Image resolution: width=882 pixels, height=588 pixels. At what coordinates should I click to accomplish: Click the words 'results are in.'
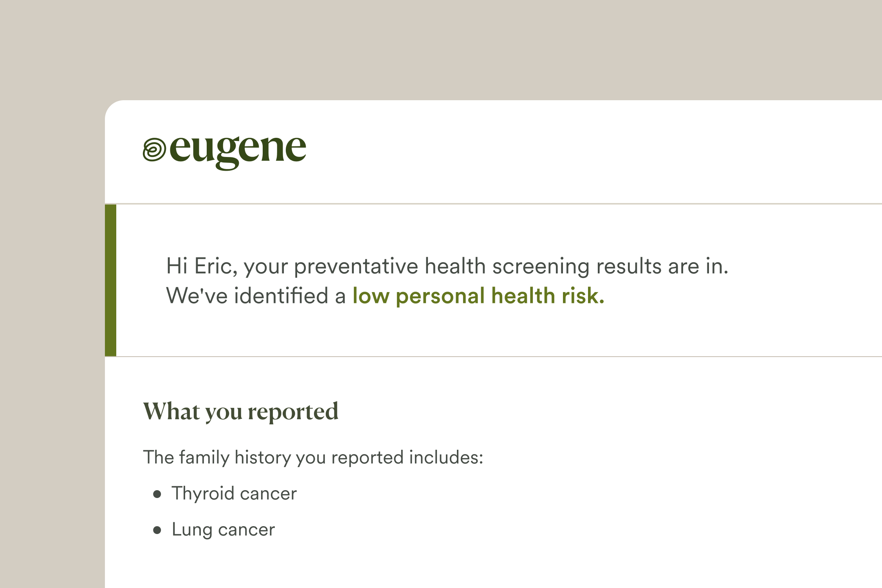point(662,266)
